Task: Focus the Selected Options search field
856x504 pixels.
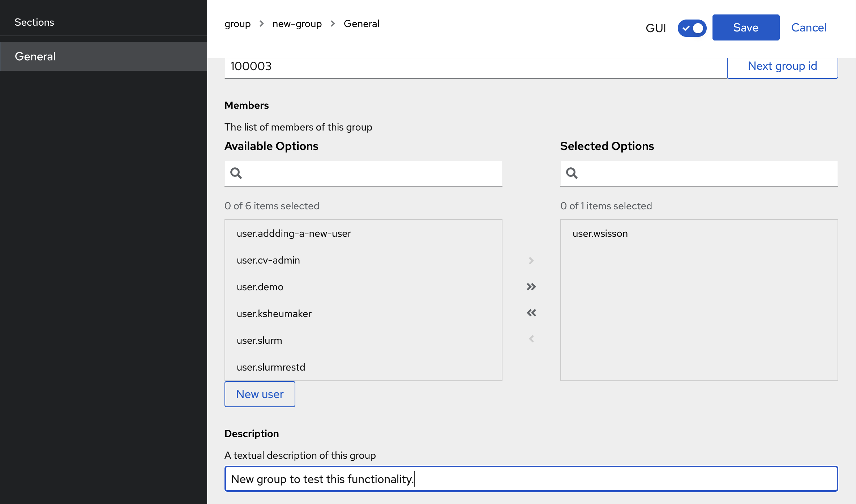Action: (x=699, y=174)
